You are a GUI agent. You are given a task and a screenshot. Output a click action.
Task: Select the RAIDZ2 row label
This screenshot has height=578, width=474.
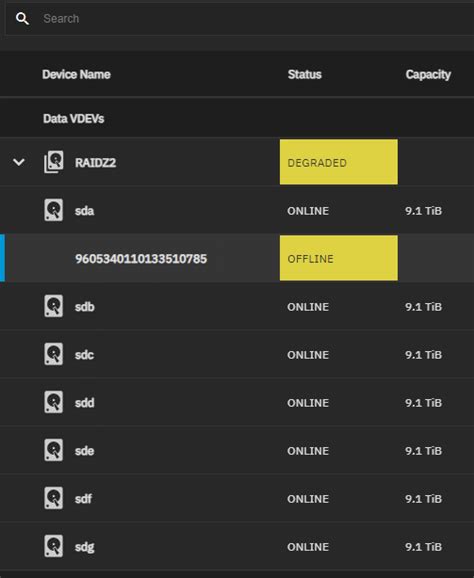[95, 163]
